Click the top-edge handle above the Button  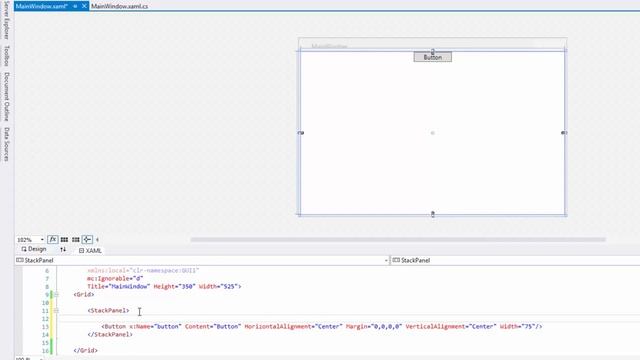point(433,51)
